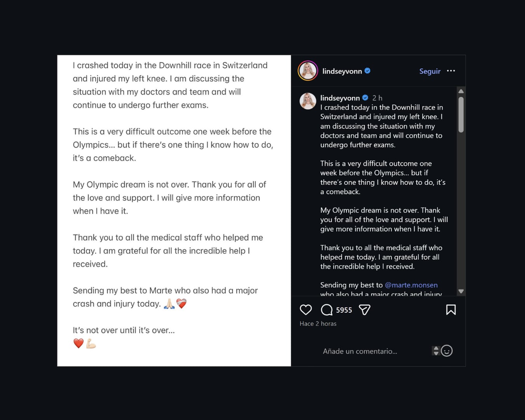
Task: Click the small avatar next to the caption
Action: [308, 101]
